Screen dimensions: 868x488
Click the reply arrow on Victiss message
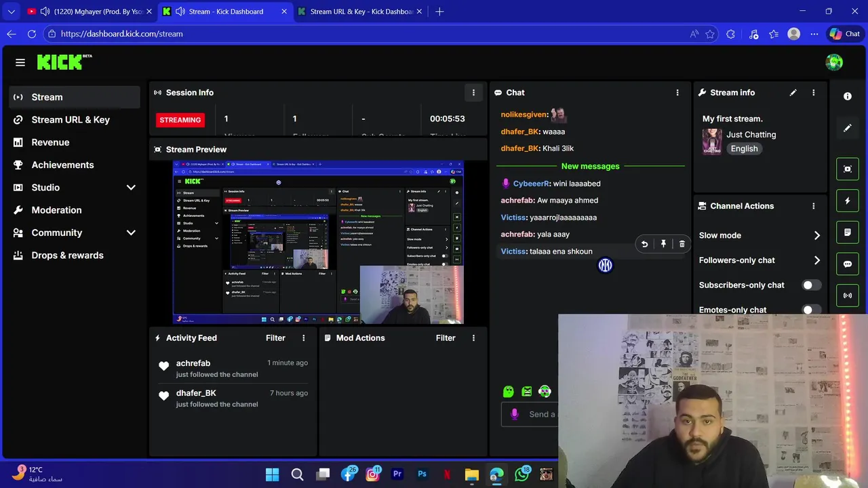[x=644, y=244]
